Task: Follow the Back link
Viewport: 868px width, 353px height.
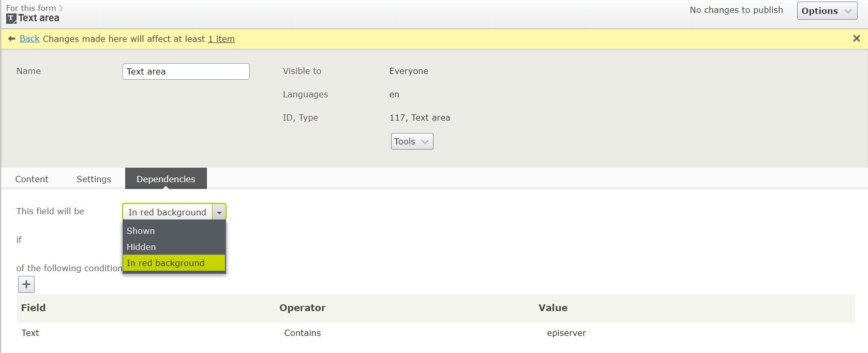Action: [x=29, y=39]
